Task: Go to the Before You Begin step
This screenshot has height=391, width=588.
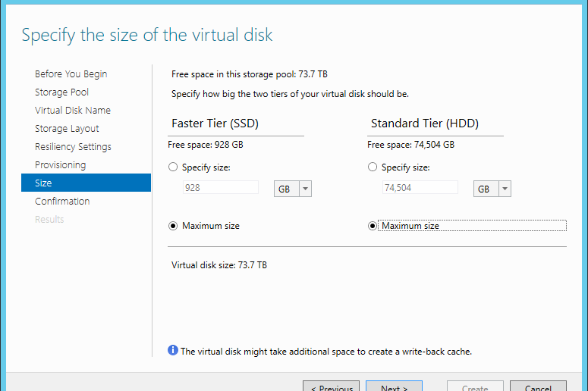Action: click(x=71, y=74)
